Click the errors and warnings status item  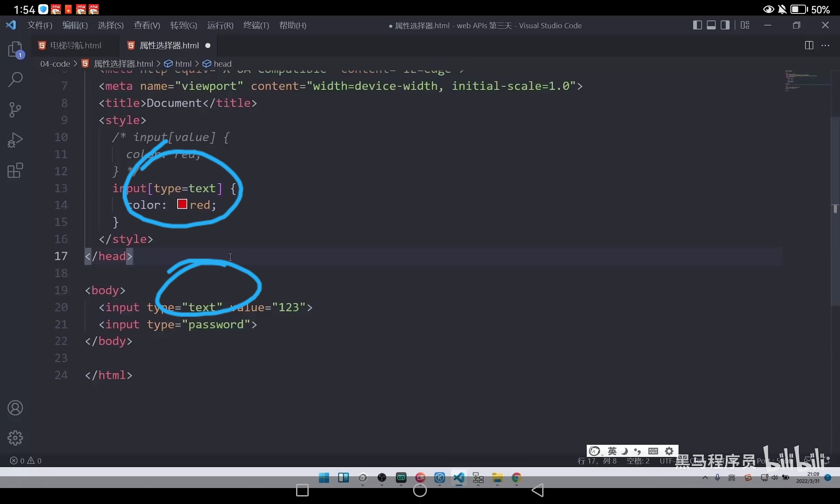tap(25, 460)
